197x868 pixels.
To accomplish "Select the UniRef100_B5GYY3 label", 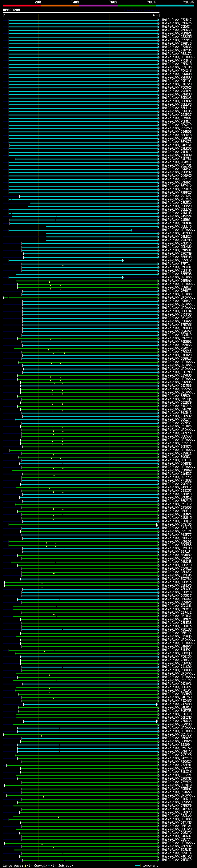I will [x=177, y=338].
